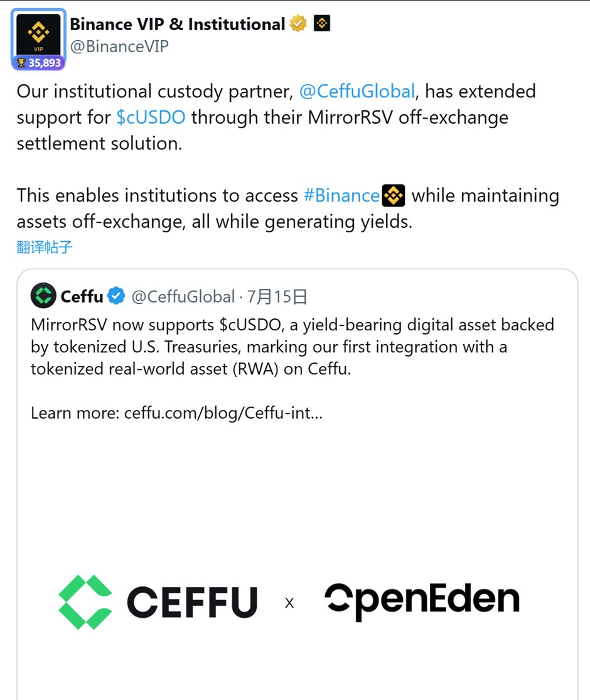Click @CeffuGlobal handle in quoted post
The height and width of the screenshot is (700, 590).
(183, 296)
